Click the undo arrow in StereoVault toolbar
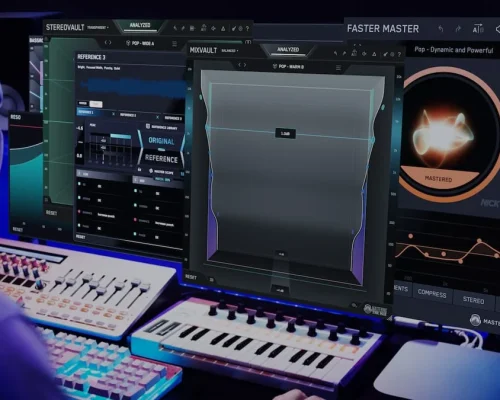 [175, 29]
